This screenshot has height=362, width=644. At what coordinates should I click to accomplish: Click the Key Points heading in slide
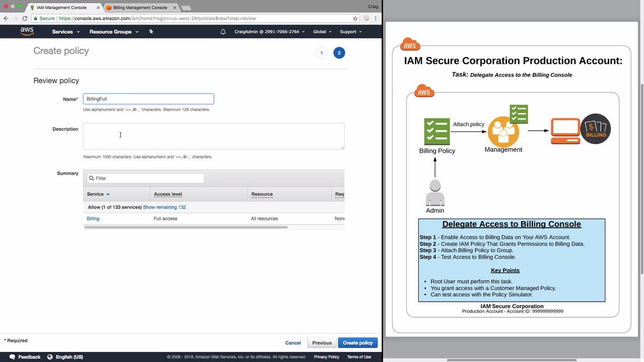(505, 270)
